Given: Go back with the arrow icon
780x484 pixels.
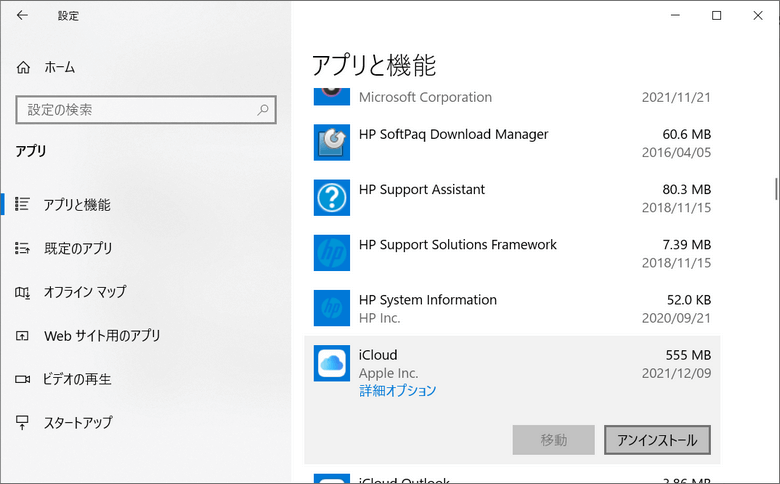Looking at the screenshot, I should (x=22, y=15).
